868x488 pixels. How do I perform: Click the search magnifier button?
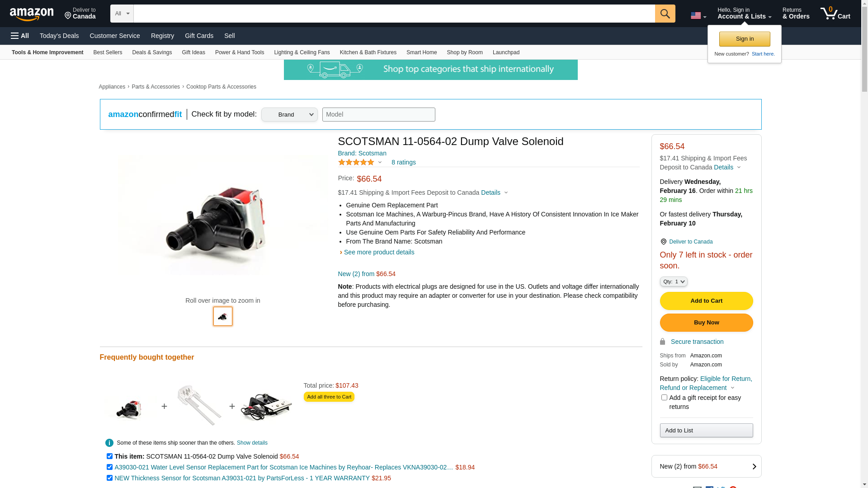click(665, 14)
